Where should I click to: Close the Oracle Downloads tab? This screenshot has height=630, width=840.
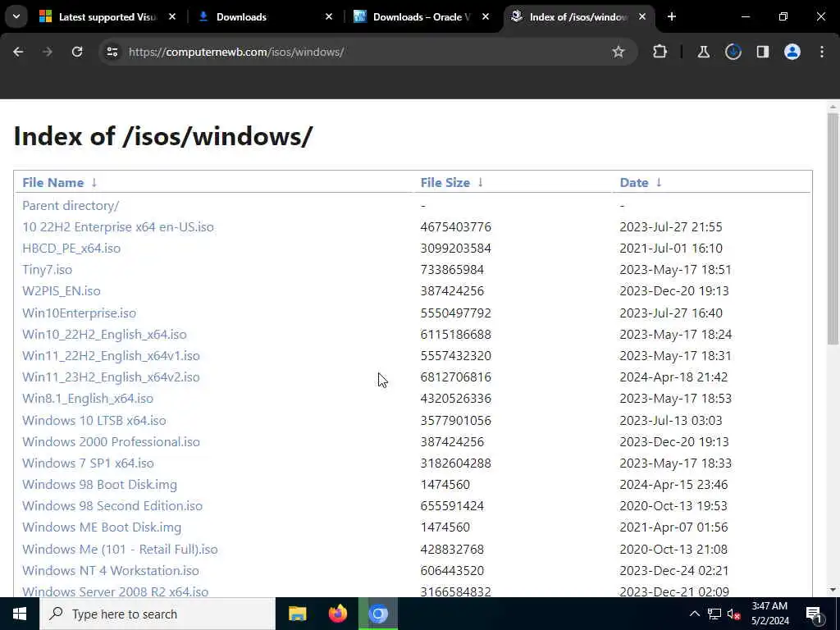pyautogui.click(x=486, y=16)
